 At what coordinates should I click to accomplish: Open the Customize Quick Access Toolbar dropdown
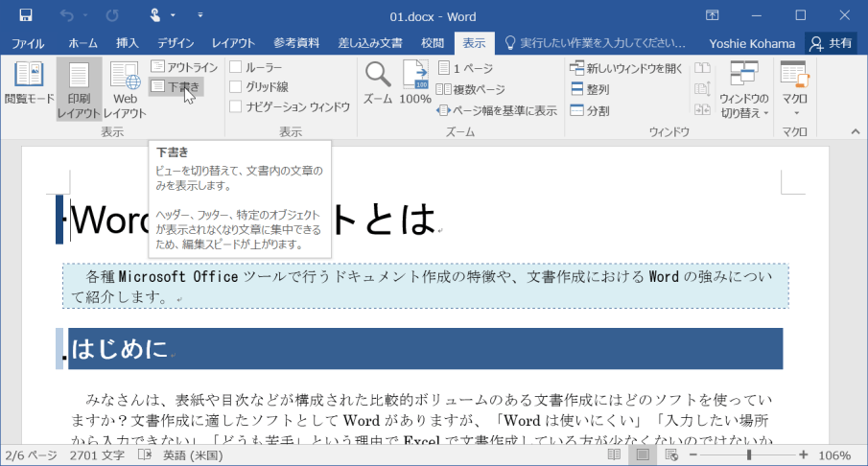(x=200, y=15)
